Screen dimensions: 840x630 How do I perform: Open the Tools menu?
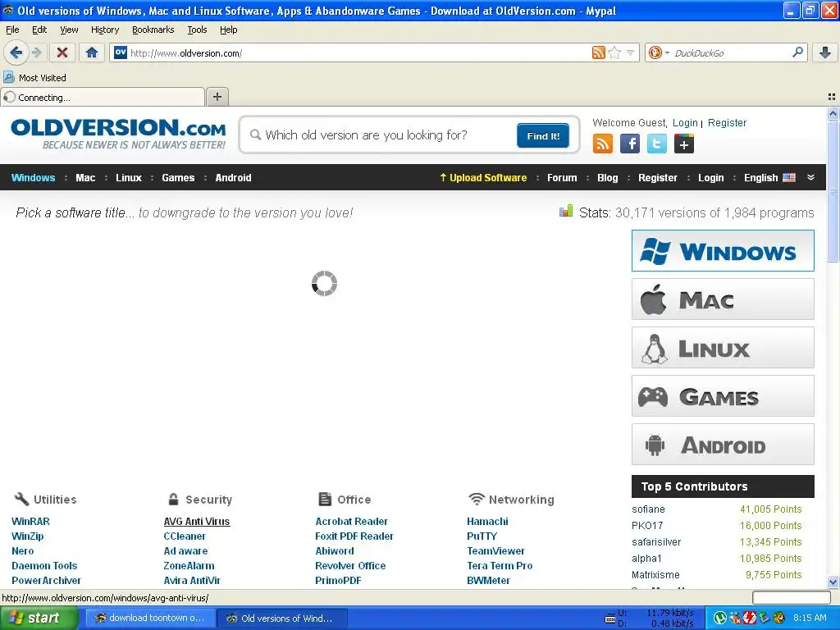pyautogui.click(x=197, y=30)
